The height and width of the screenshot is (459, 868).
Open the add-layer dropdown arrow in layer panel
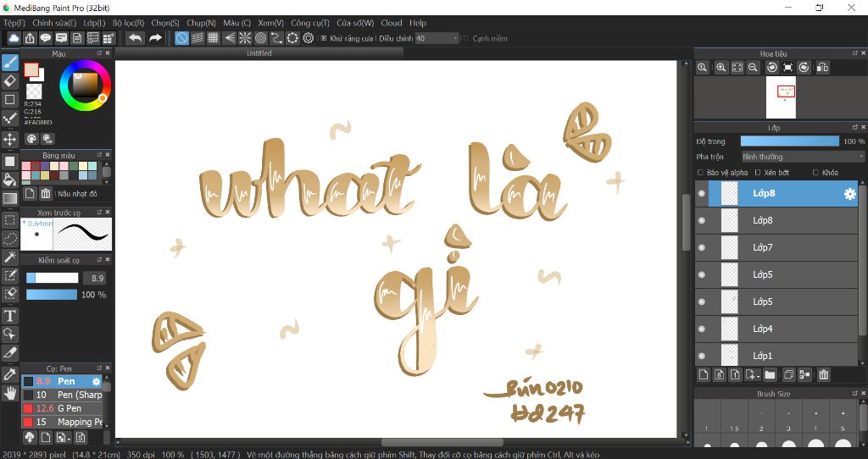click(x=758, y=375)
